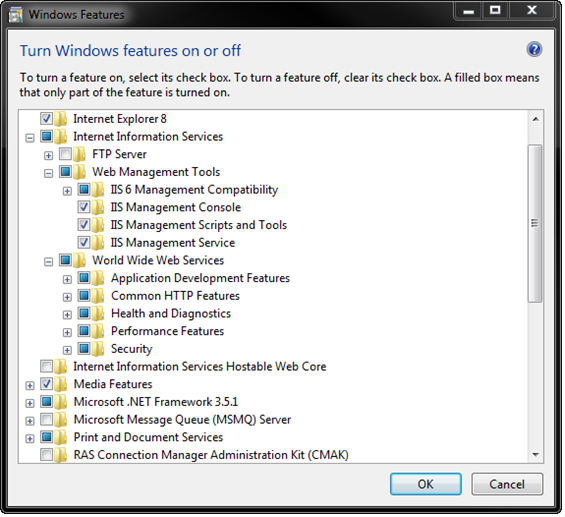Click the scroll up arrow of feature list
The height and width of the screenshot is (517, 565).
pyautogui.click(x=535, y=119)
